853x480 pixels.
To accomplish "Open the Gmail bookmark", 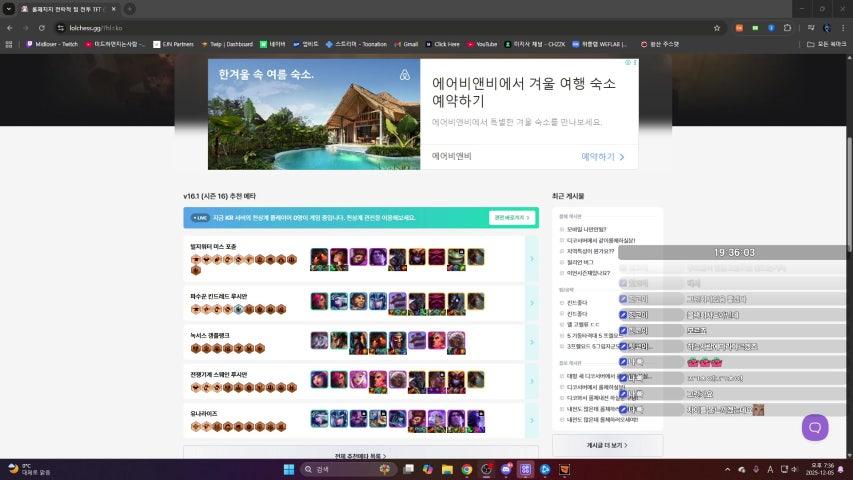I will (x=406, y=44).
